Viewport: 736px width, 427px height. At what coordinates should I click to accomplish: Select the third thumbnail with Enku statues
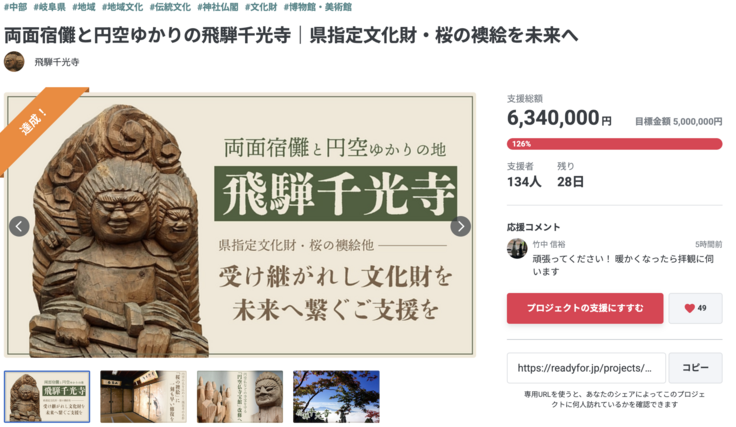coord(240,396)
